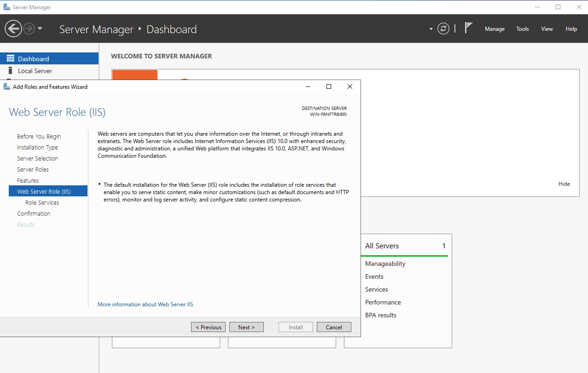Hide the welcome tile panel
The image size is (588, 373).
click(564, 184)
